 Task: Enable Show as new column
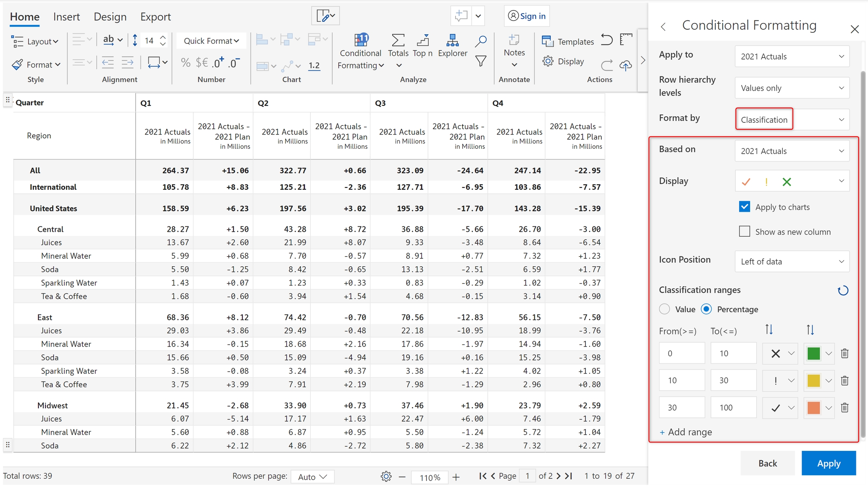coord(744,231)
